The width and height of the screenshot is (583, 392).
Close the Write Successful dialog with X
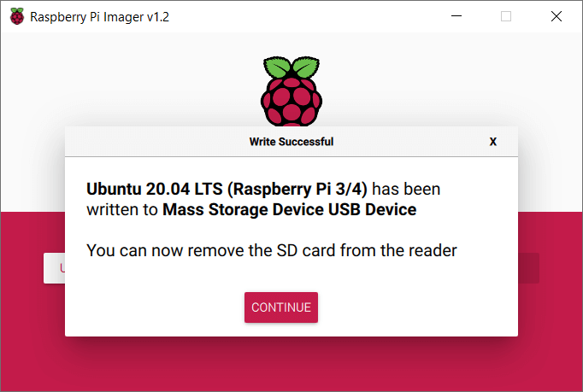(x=493, y=142)
